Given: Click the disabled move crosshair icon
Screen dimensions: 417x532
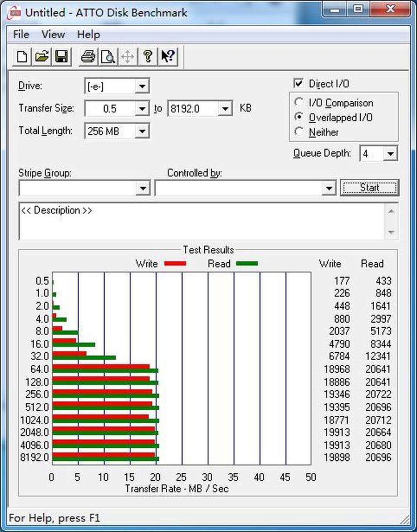Looking at the screenshot, I should (127, 56).
